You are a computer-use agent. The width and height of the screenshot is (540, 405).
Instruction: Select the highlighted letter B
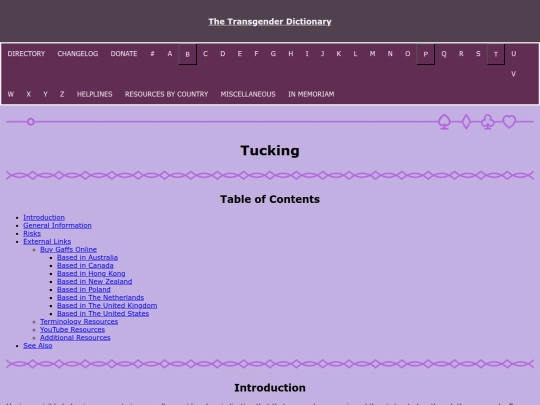[x=188, y=54]
